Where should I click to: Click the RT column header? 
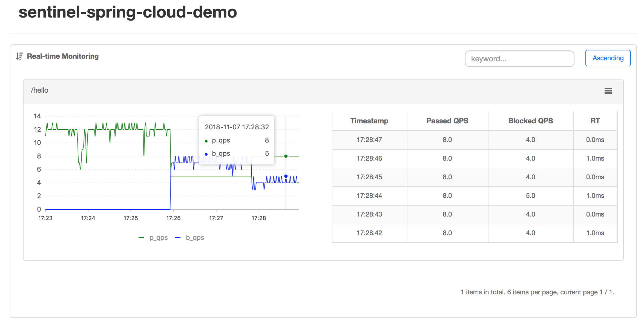click(x=595, y=121)
